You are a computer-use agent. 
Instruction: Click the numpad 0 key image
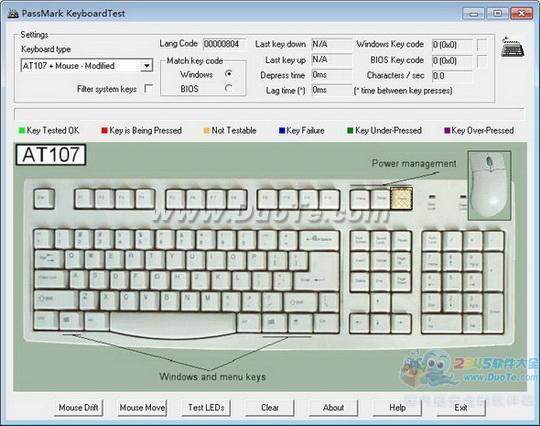click(442, 323)
